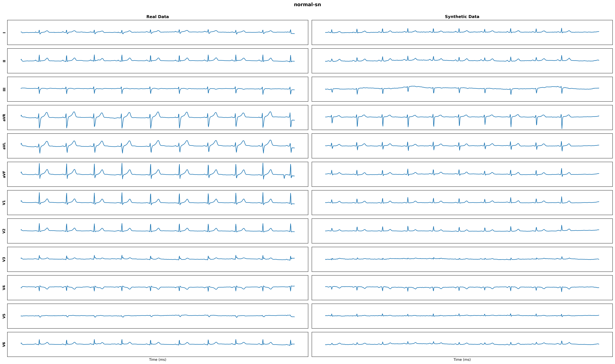Click the Time (ms) label under Synthetic Data
615x364 pixels.
462,360
